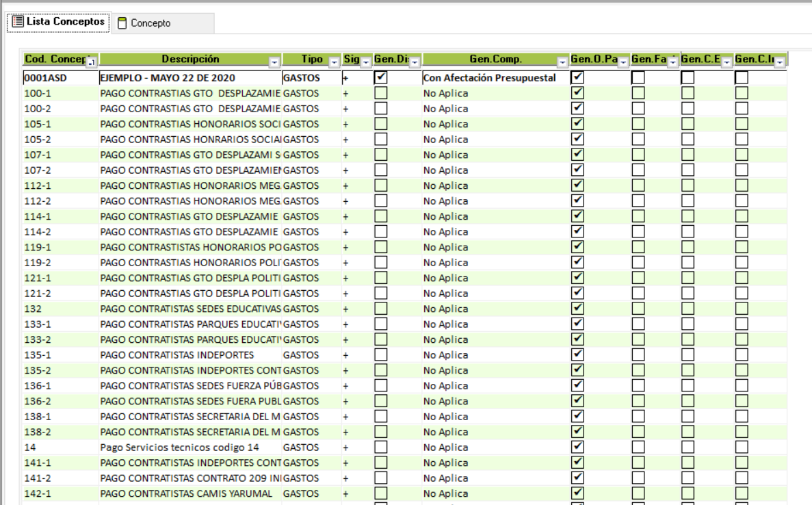Select the EJEMPLO - MAYO 22 DE 2020 cell
The height and width of the screenshot is (505, 812).
click(168, 78)
